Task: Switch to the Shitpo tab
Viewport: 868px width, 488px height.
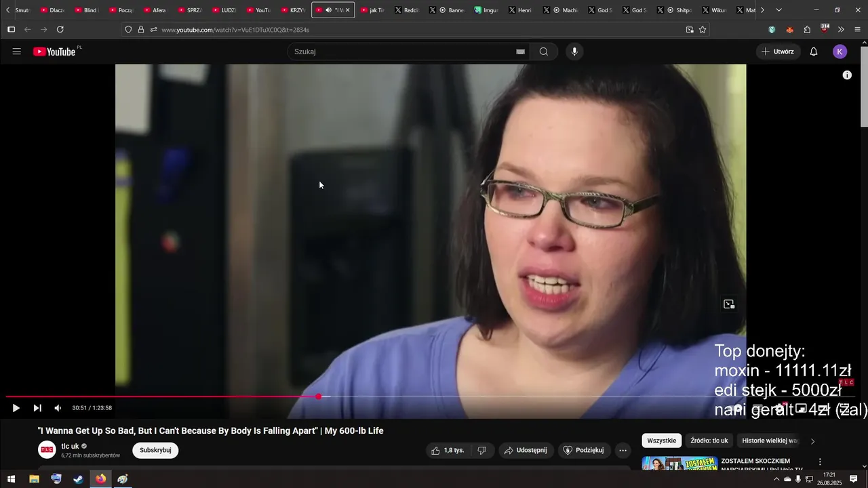Action: tap(678, 10)
